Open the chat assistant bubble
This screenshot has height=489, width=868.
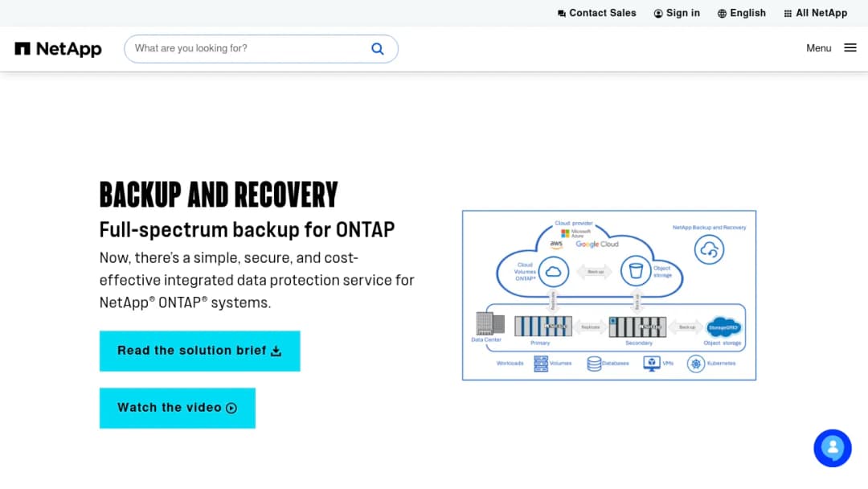click(833, 448)
